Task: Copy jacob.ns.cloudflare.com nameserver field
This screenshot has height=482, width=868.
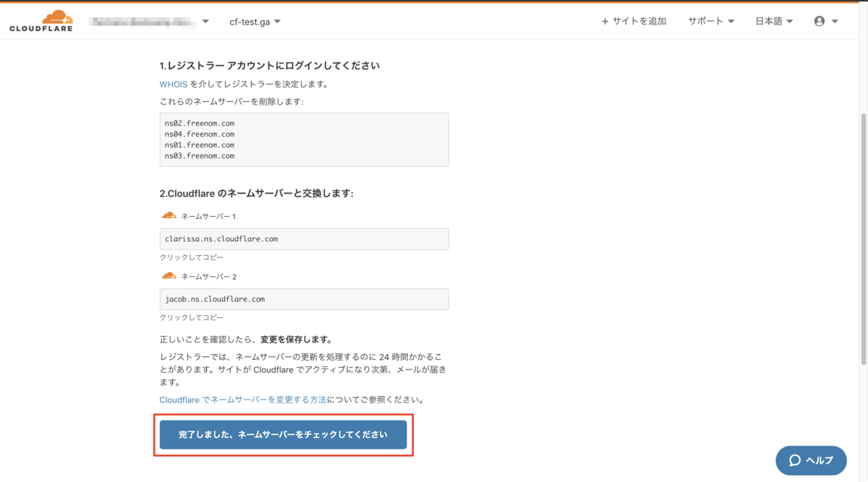Action: point(304,299)
